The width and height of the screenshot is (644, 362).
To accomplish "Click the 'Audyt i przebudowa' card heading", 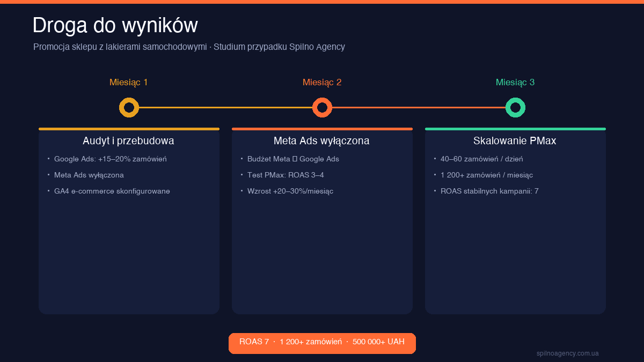I will 128,141.
